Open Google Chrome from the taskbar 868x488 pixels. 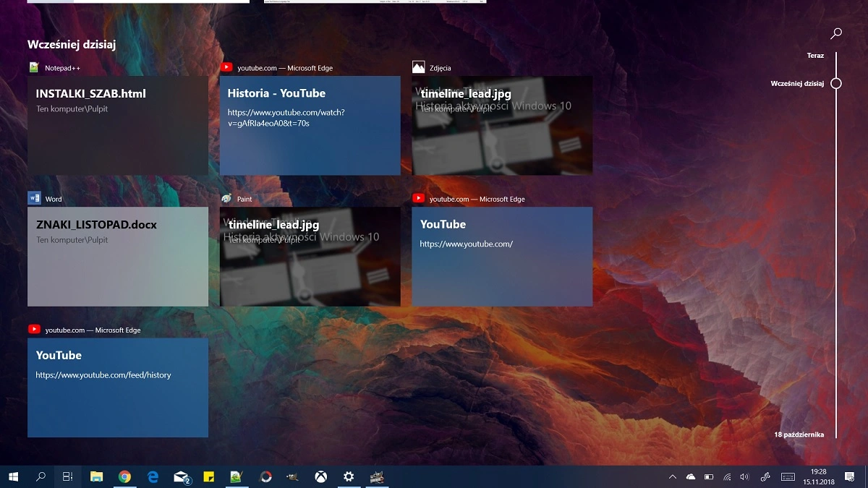(x=124, y=476)
